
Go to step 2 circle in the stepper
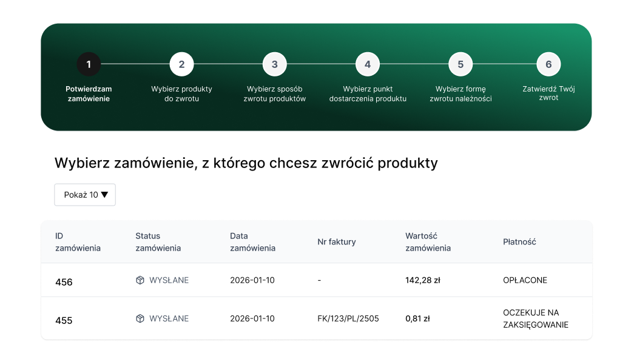(x=181, y=64)
